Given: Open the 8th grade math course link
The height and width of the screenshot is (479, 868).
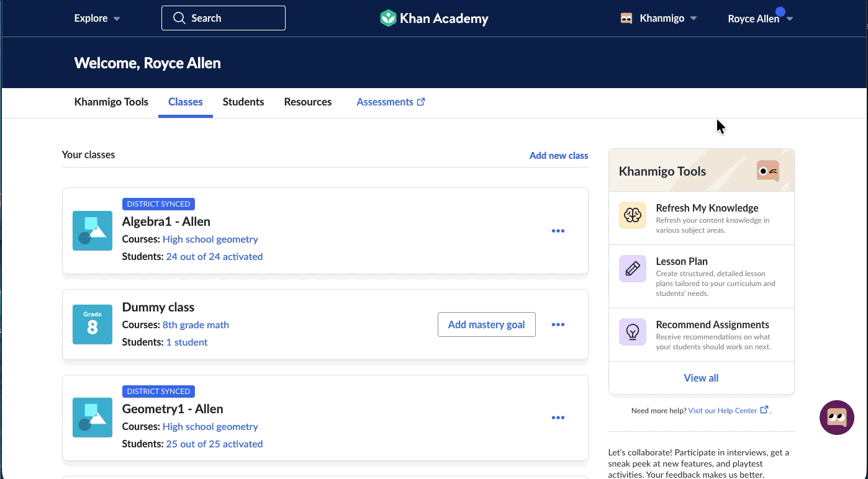Looking at the screenshot, I should coord(196,325).
